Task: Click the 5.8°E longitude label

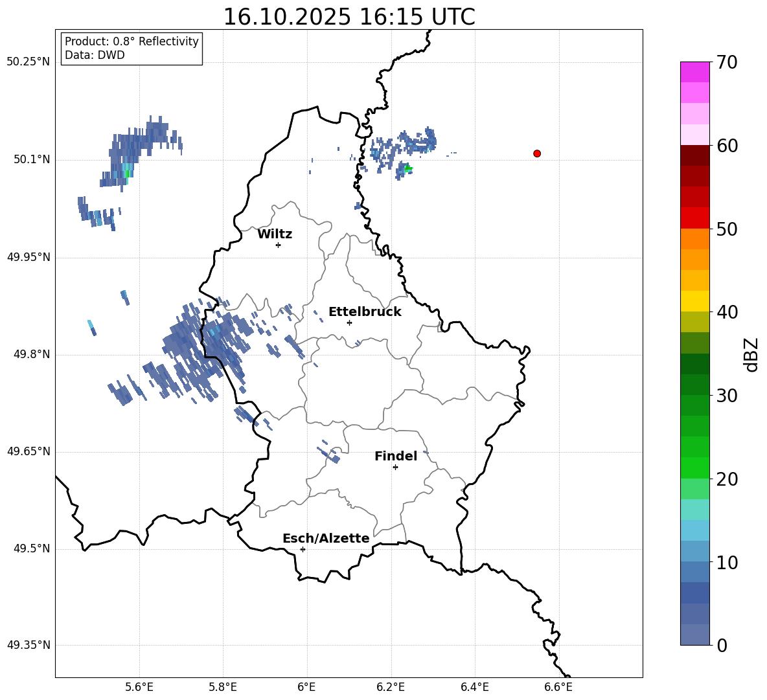Action: click(223, 687)
